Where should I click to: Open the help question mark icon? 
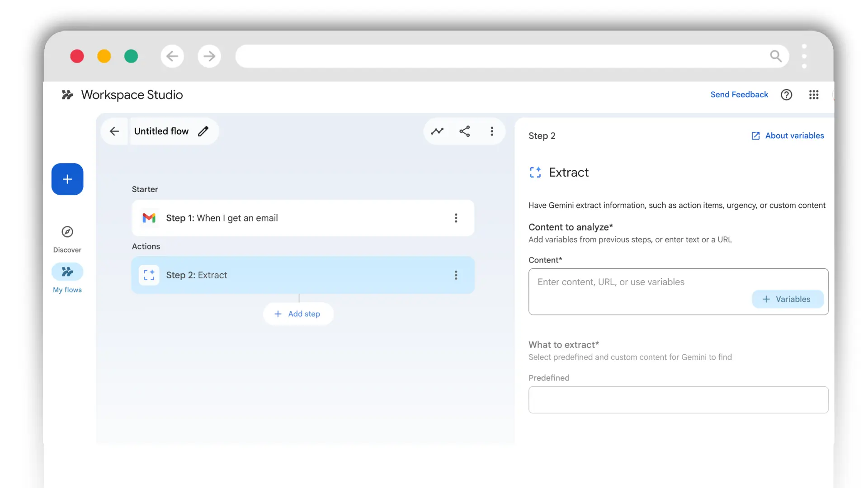[x=786, y=95]
